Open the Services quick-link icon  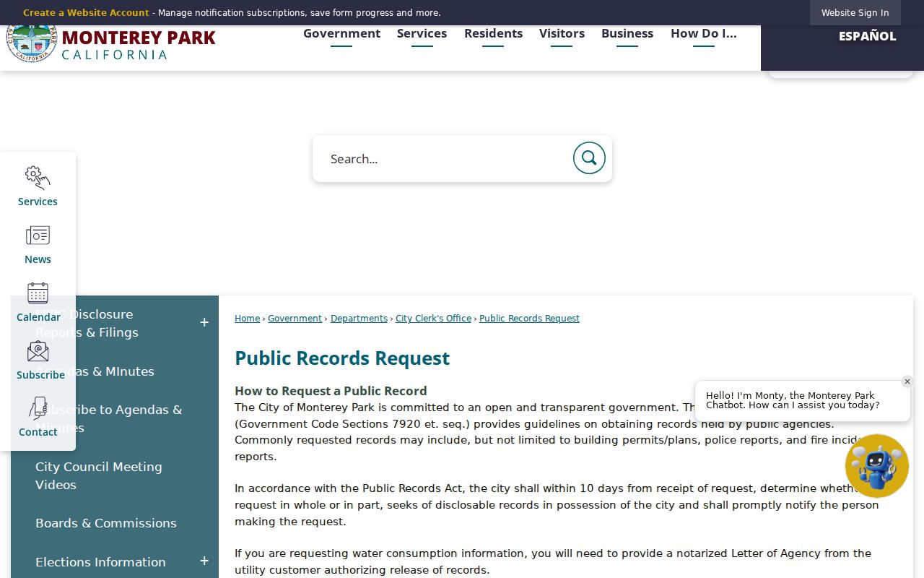(38, 178)
